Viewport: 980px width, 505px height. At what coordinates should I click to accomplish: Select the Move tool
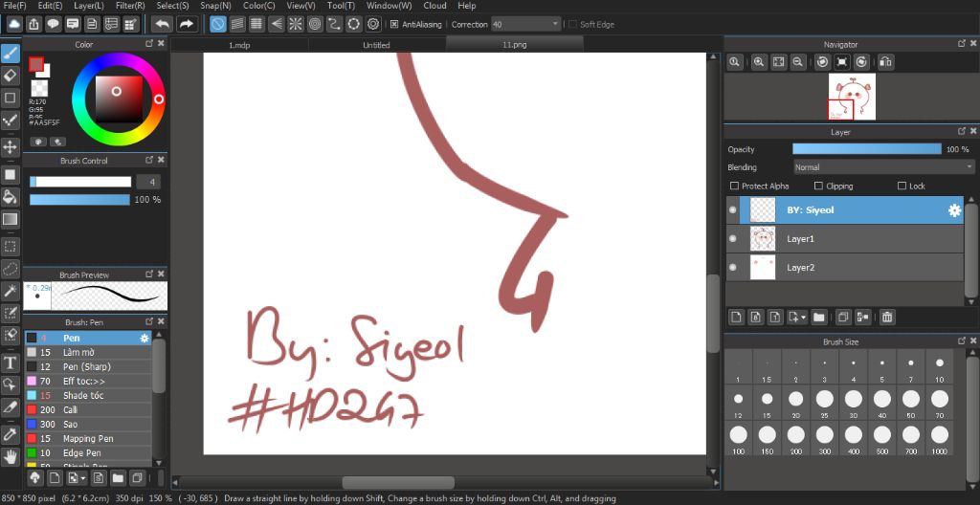(10, 147)
